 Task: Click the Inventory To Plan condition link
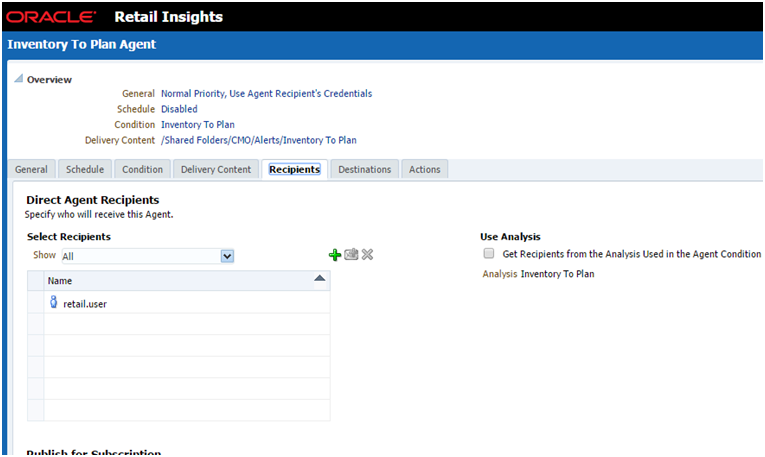click(198, 125)
